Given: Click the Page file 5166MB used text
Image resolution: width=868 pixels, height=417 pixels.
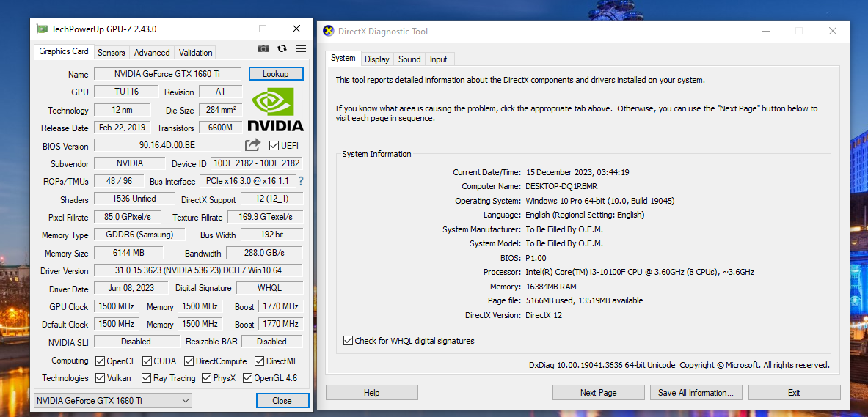Looking at the screenshot, I should 584,301.
